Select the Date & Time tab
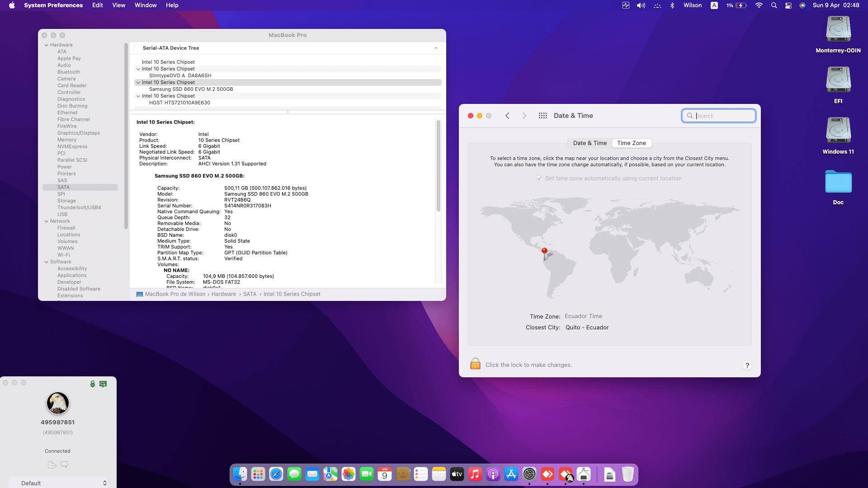Viewport: 868px width, 488px height. (x=590, y=143)
